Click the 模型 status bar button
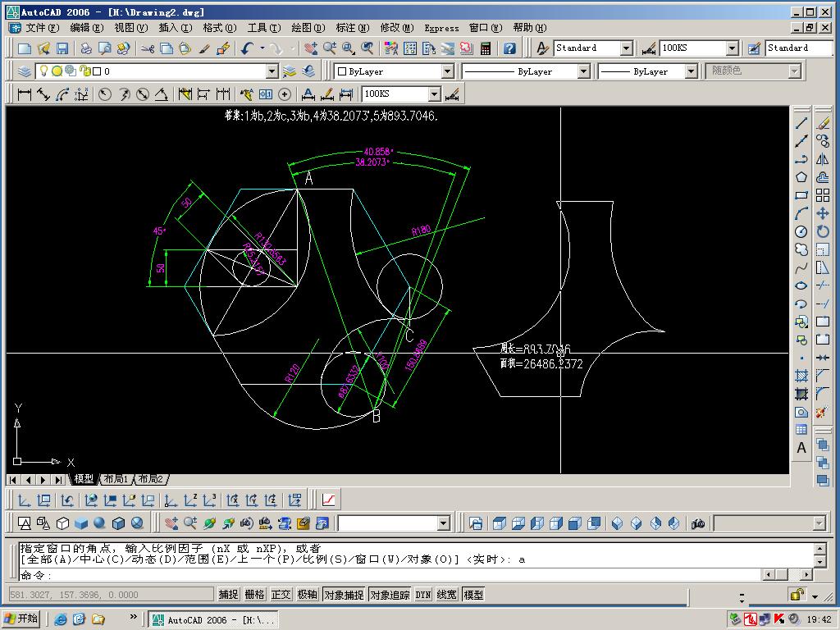The width and height of the screenshot is (840, 630). pyautogui.click(x=473, y=594)
